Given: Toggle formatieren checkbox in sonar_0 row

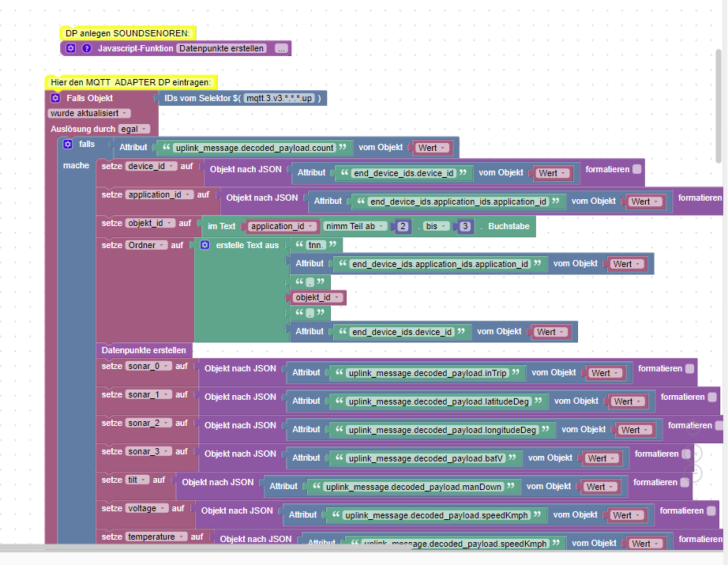Looking at the screenshot, I should [690, 368].
